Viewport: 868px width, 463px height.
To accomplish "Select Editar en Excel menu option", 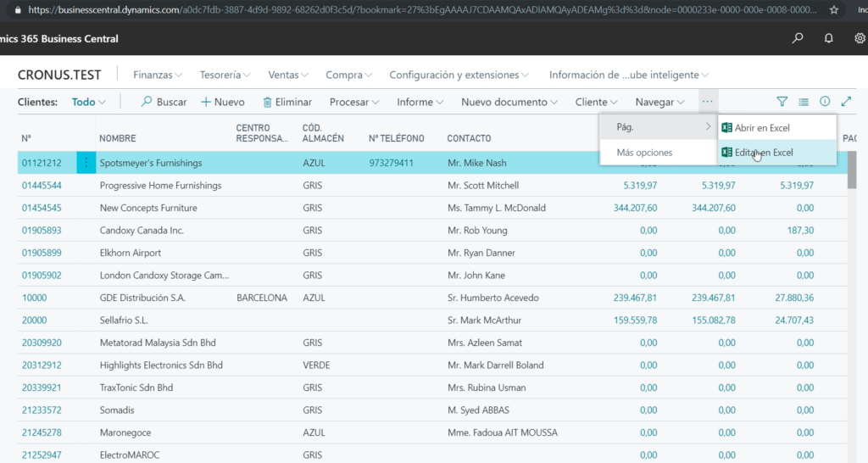I will (x=763, y=153).
